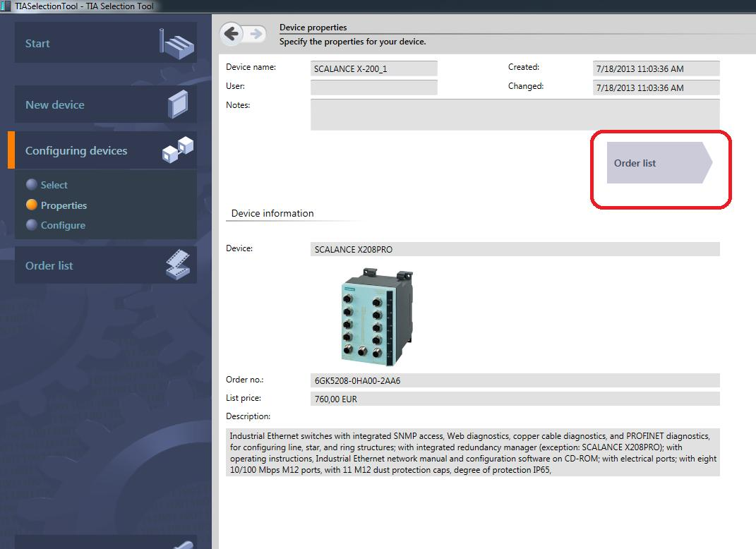Click the Device name input field
756x549 pixels.
373,68
